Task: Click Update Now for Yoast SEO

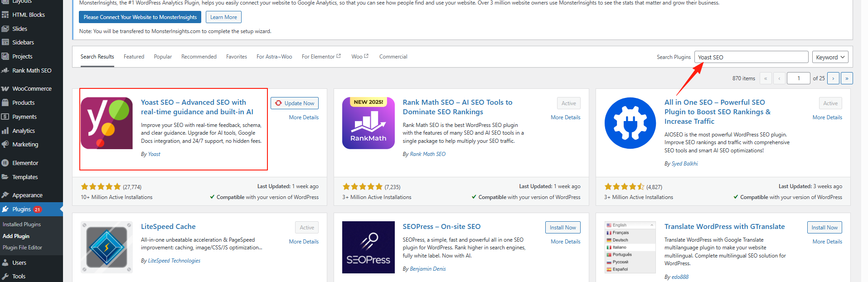Action: (295, 103)
